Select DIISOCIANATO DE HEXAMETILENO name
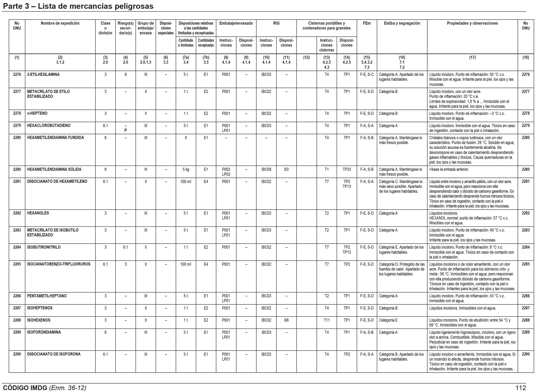Viewport: 539px width, 392px height. coord(57,181)
